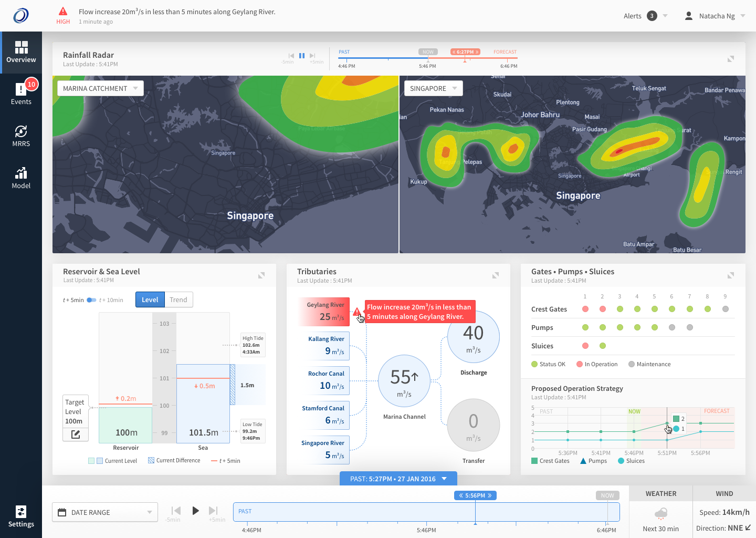Click the red alert tooltip on Geylang River
This screenshot has height=538, width=756.
(420, 312)
